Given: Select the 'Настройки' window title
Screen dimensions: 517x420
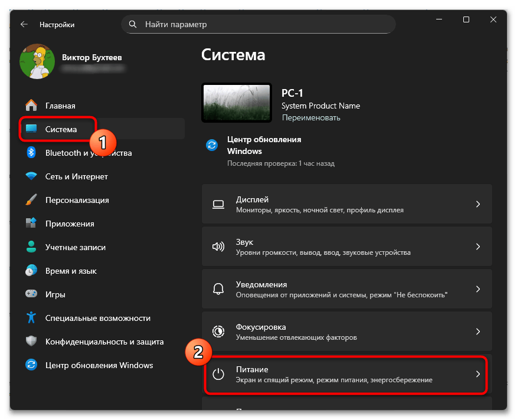Looking at the screenshot, I should pyautogui.click(x=57, y=25).
